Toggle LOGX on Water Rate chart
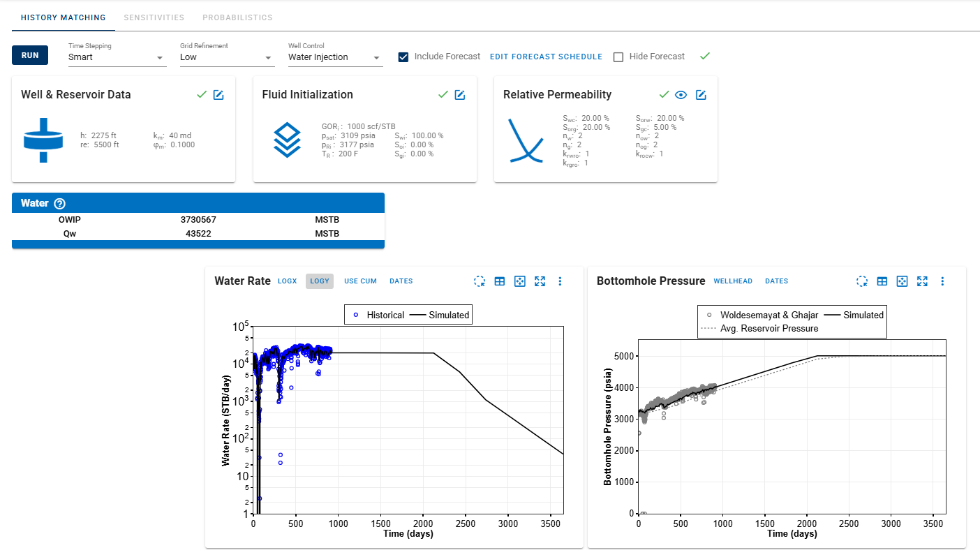Image resolution: width=980 pixels, height=557 pixels. pos(287,281)
